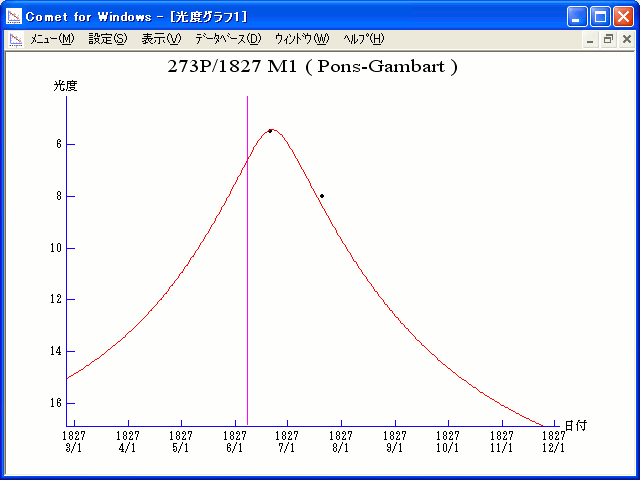Minimize the inner 光度グラフ1 child window
This screenshot has width=640, height=480.
[591, 39]
